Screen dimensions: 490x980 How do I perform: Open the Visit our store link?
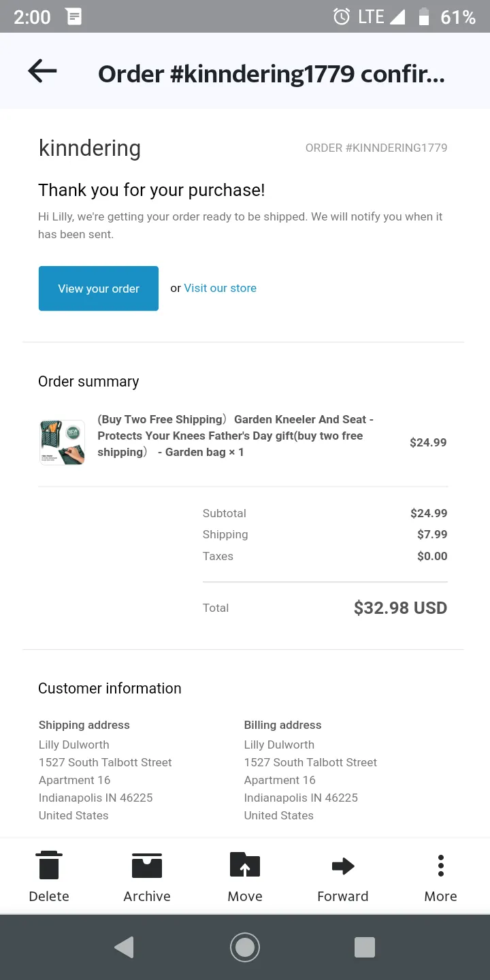[x=220, y=288]
